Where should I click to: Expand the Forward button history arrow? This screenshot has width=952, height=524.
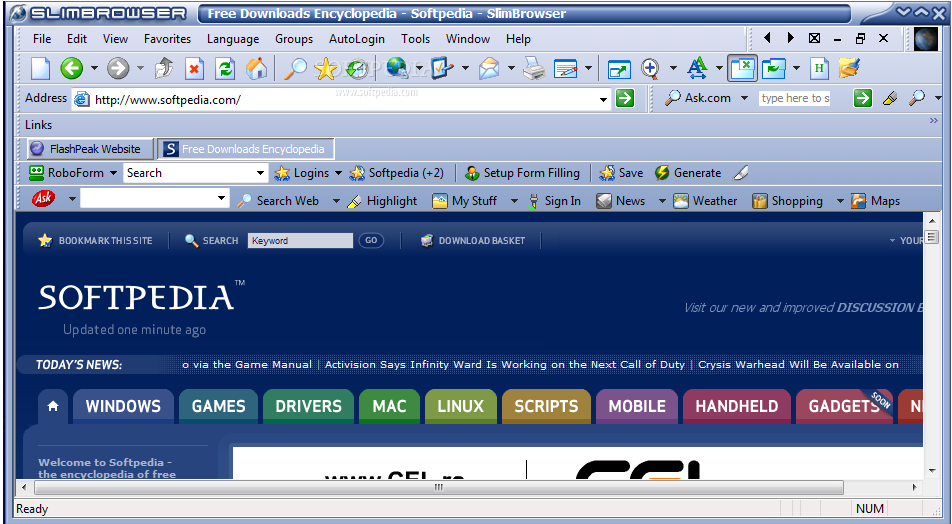click(x=140, y=68)
